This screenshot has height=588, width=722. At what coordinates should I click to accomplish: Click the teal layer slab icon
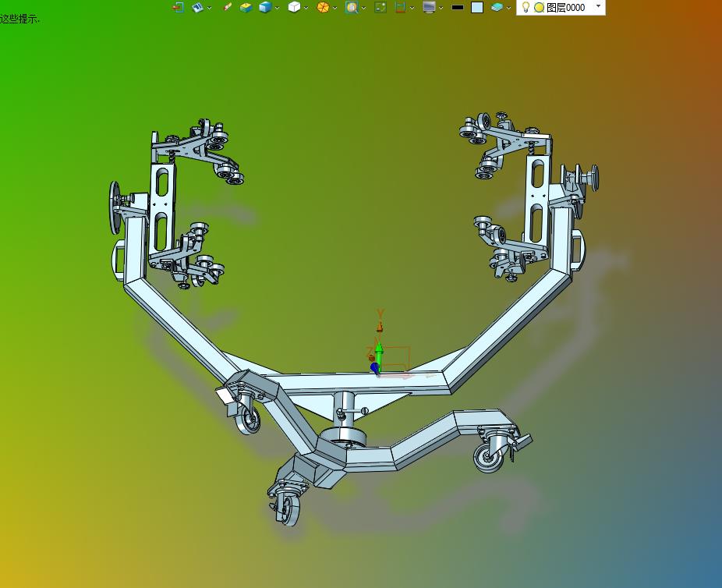click(x=497, y=7)
